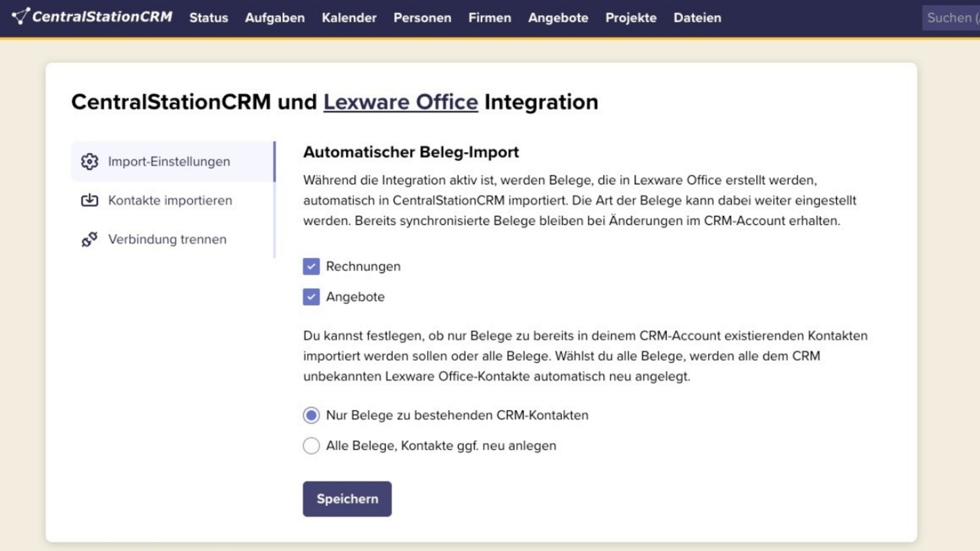Open the Lexware Office link

(x=400, y=102)
